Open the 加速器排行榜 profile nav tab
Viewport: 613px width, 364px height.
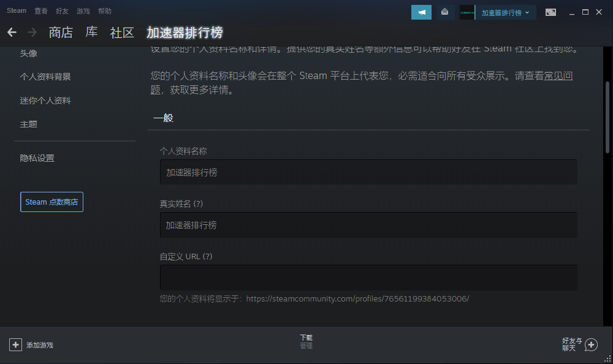tap(185, 32)
